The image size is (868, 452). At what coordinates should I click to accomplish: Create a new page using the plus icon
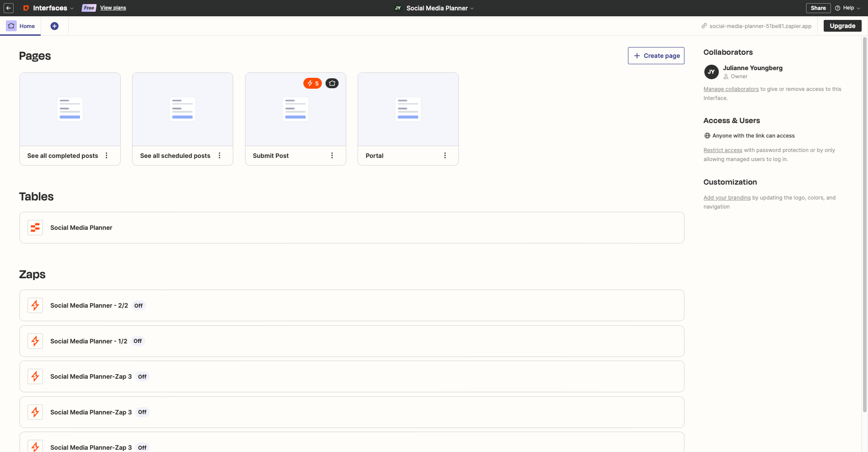click(x=54, y=26)
